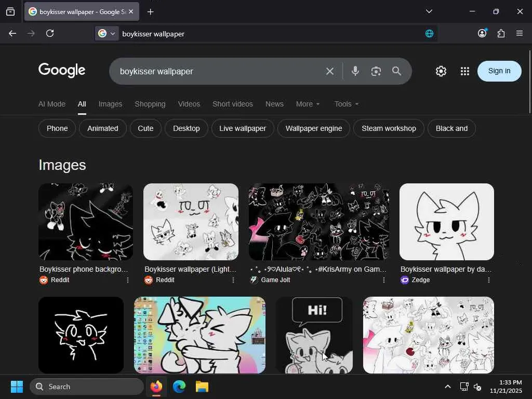Open the Hi! speech bubble thumbnail
Screen dimensions: 532x399
[314, 335]
